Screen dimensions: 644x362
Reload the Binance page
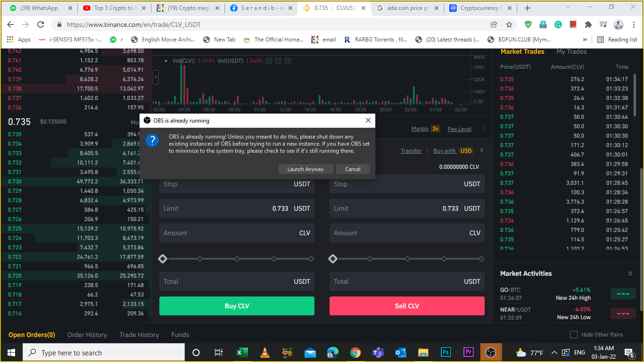click(41, 25)
